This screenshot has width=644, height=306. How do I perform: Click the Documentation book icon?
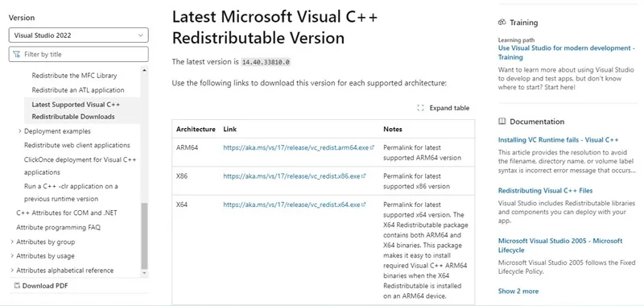502,122
